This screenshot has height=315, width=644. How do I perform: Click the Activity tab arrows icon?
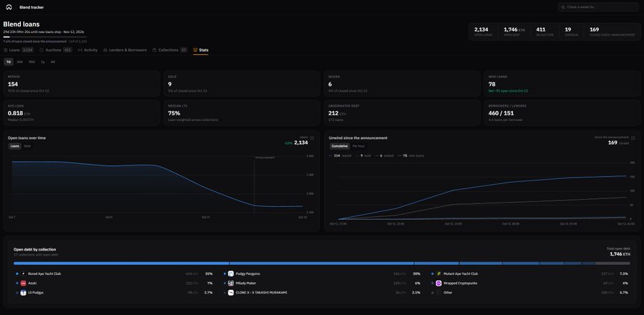point(80,50)
